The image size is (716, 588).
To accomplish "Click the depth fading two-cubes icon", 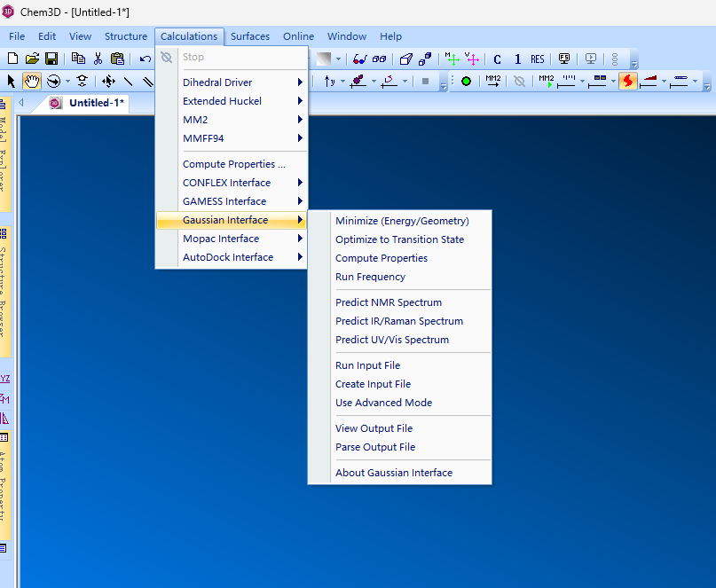I will coord(425,59).
